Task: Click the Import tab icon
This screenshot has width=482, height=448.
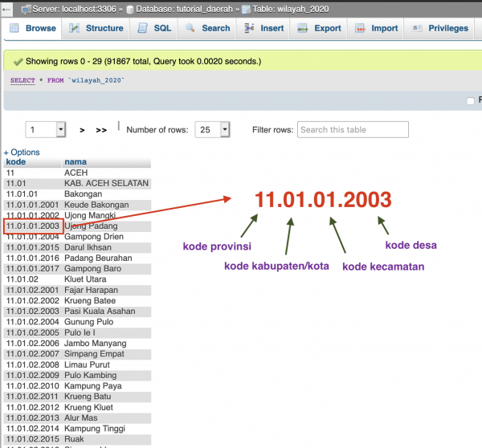Action: pyautogui.click(x=360, y=28)
